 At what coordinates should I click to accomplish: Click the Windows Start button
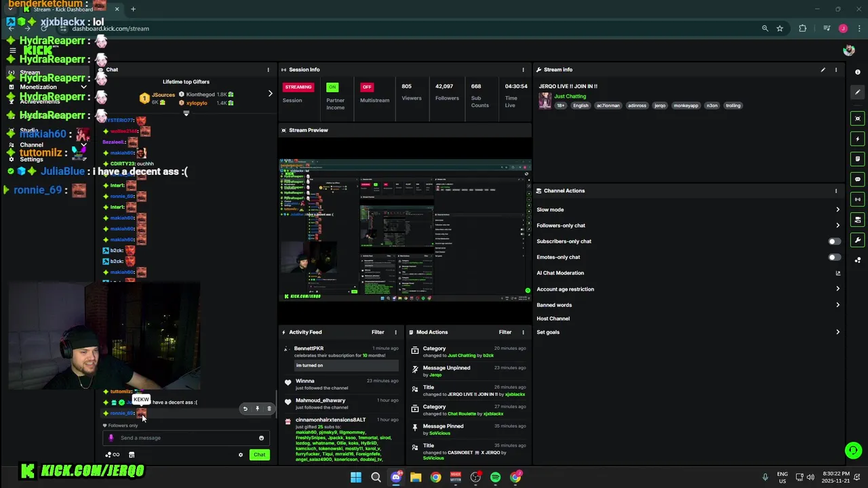tap(356, 477)
